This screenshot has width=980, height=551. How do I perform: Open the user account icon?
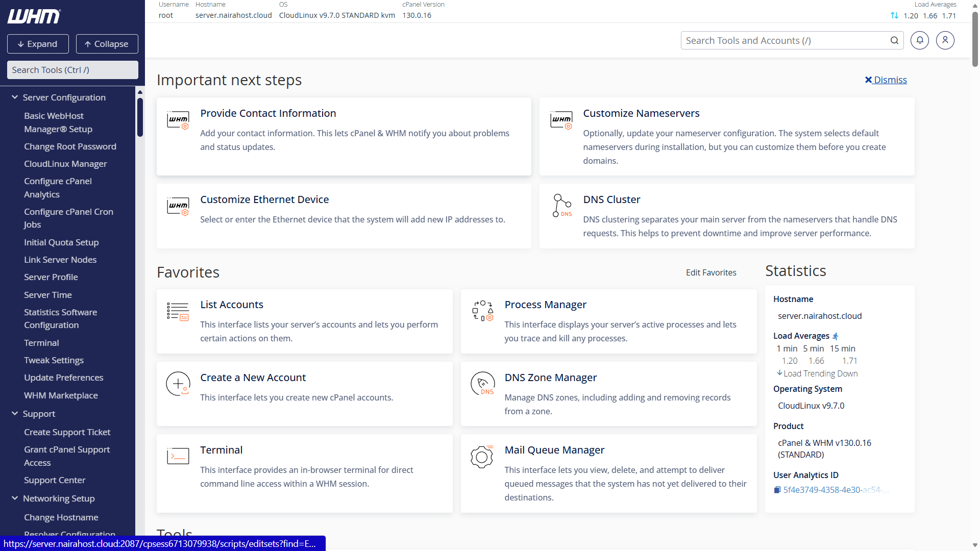pyautogui.click(x=945, y=40)
